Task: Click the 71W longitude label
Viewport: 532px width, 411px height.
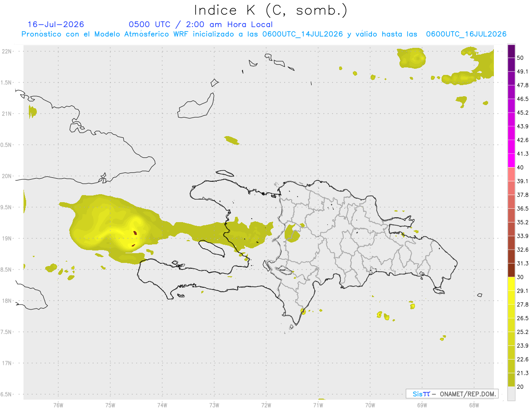Action: [x=318, y=405]
